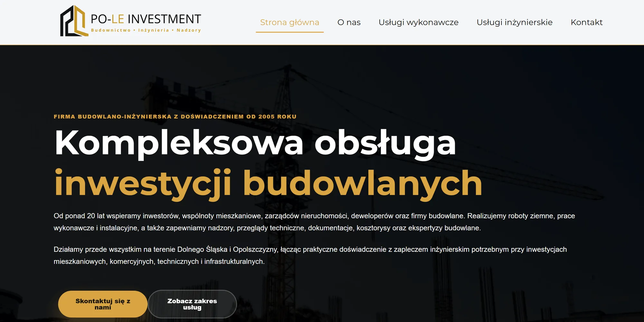Open Usługi wykonawcze in the navigation
The image size is (644, 322).
(x=418, y=22)
